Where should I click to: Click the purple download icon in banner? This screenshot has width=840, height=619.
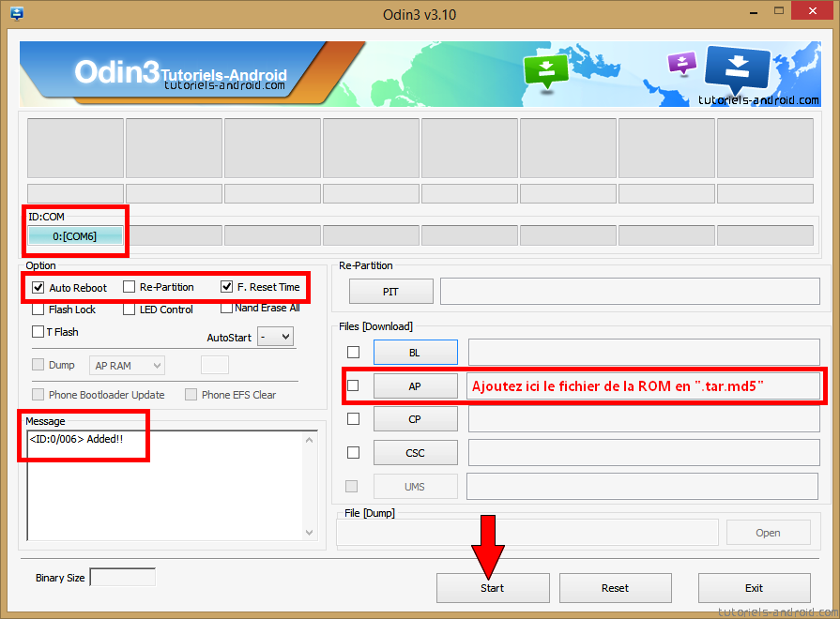(682, 63)
